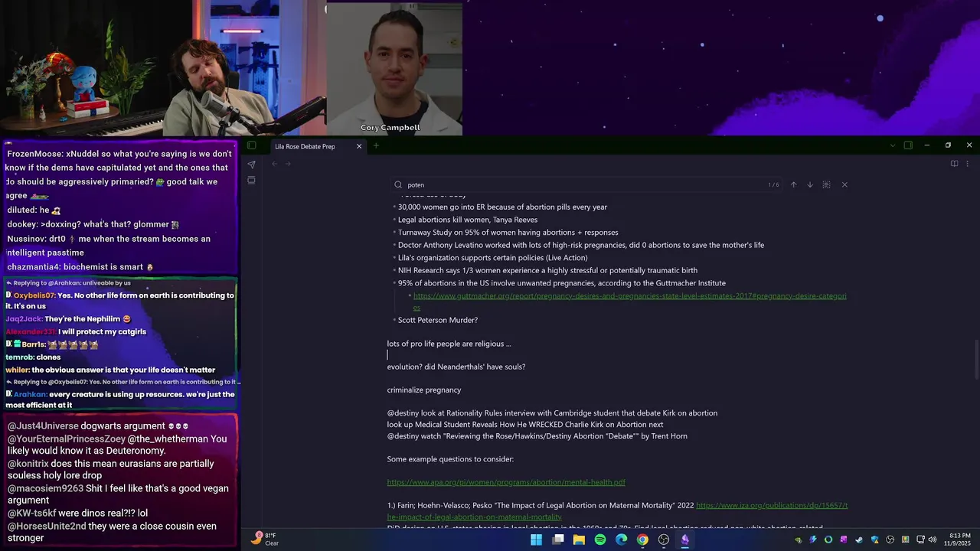Click the Doctor Anthony Levatino bullet
Viewport: 980px width, 551px height.
tap(581, 245)
